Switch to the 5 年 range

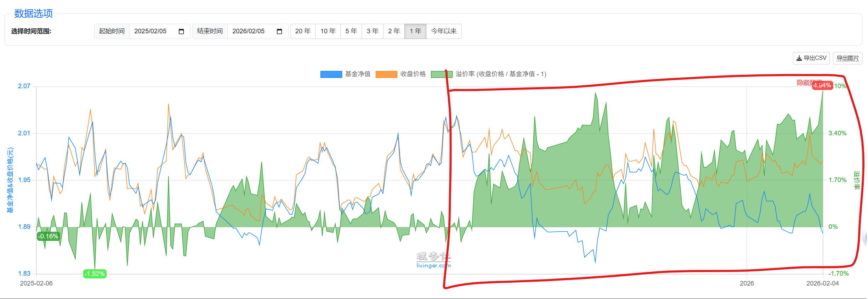351,31
